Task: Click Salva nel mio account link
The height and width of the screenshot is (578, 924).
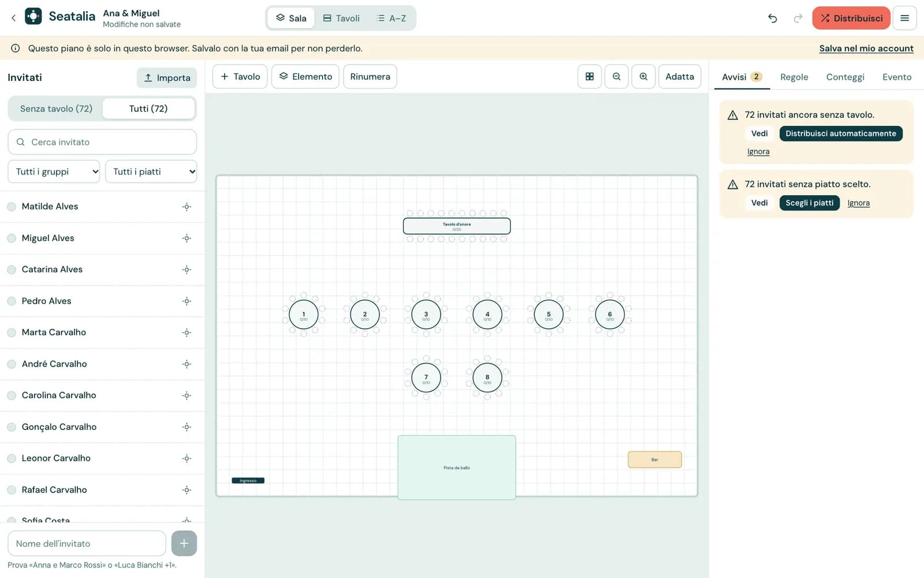Action: (x=866, y=49)
